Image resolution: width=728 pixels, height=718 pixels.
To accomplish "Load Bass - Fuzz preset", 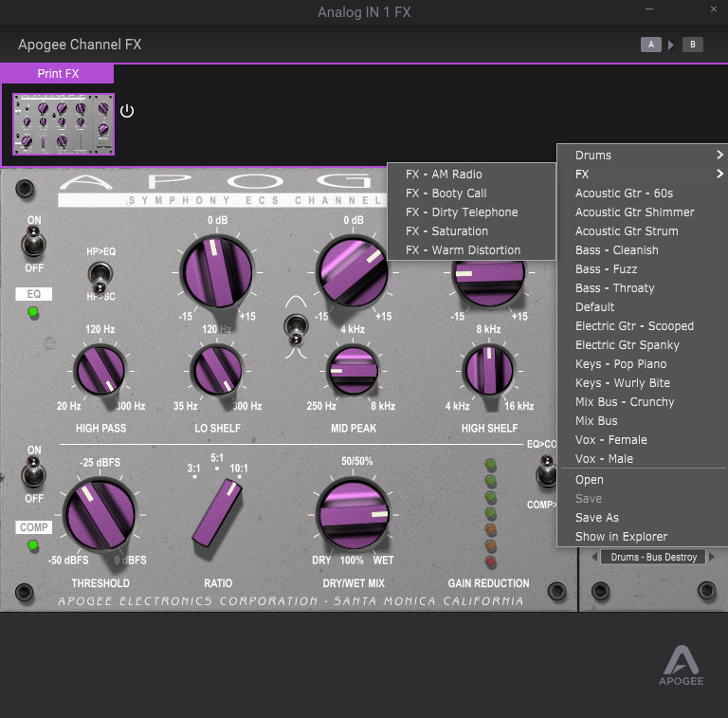I will [642, 269].
